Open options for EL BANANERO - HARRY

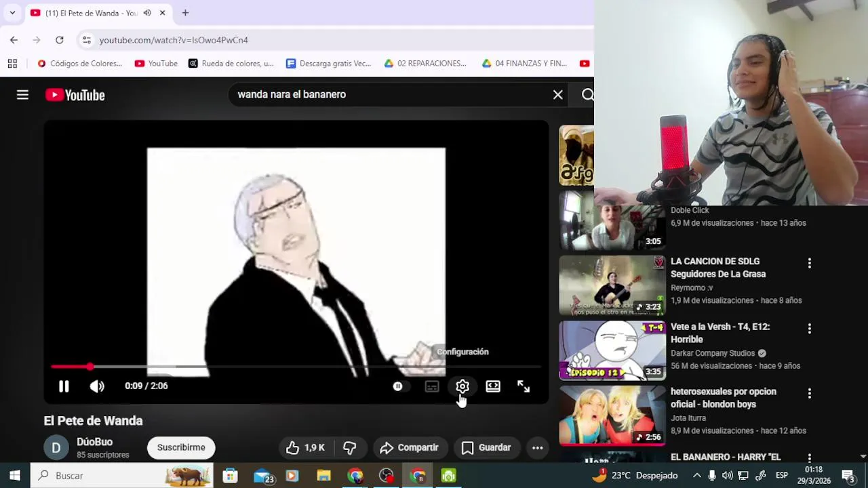[x=809, y=457]
